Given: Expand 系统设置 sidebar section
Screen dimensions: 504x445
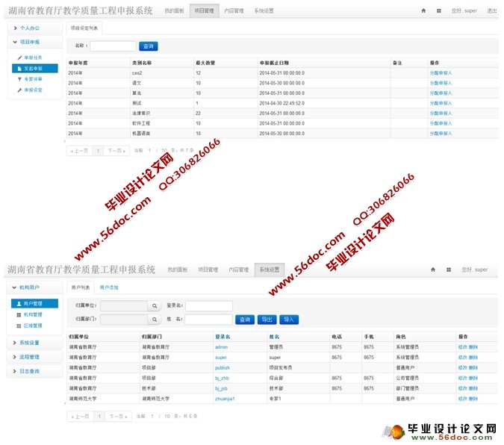Looking at the screenshot, I should point(34,343).
